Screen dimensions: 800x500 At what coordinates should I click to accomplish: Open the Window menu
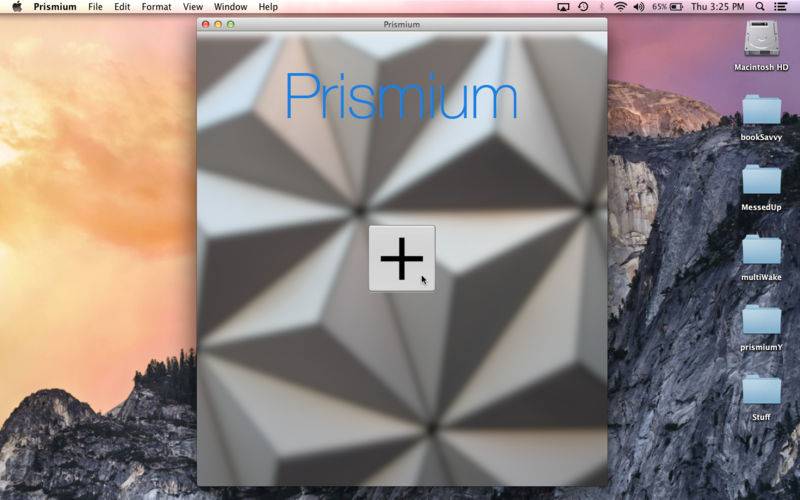[231, 7]
